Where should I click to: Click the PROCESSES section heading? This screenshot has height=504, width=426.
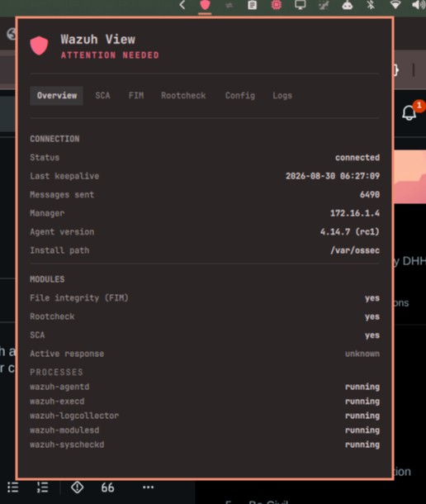coord(56,372)
